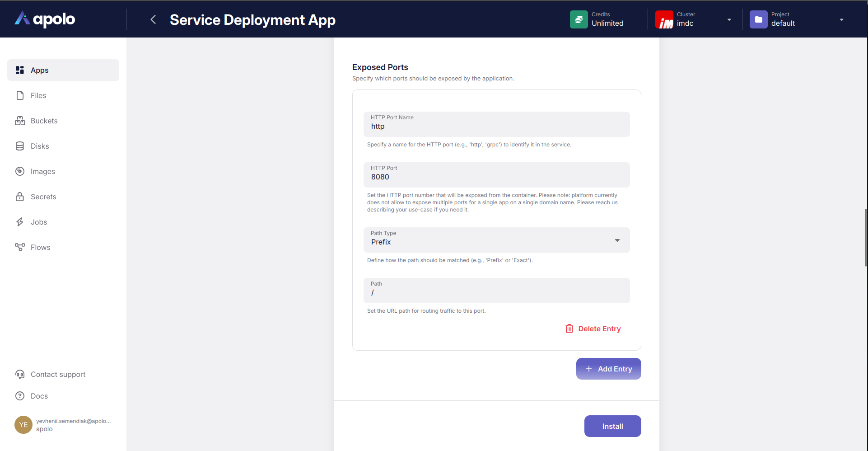Open Contact support link
Viewport: 868px width, 451px height.
58,374
